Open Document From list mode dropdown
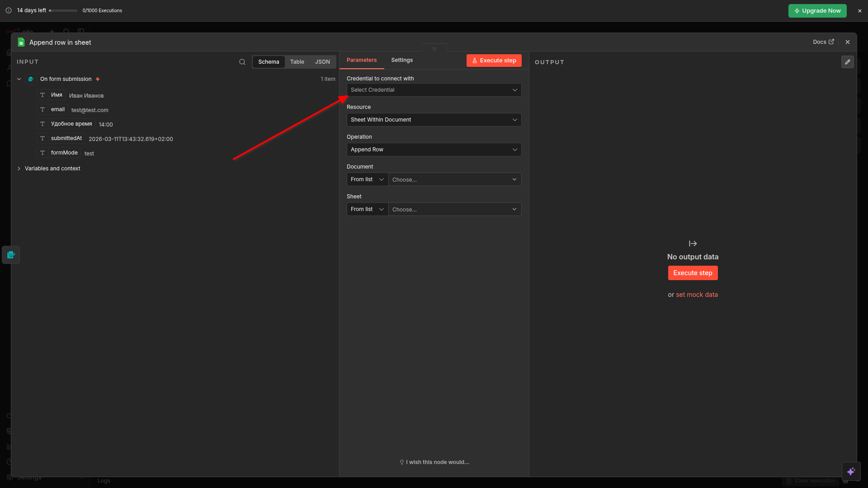868x488 pixels. [x=367, y=179]
